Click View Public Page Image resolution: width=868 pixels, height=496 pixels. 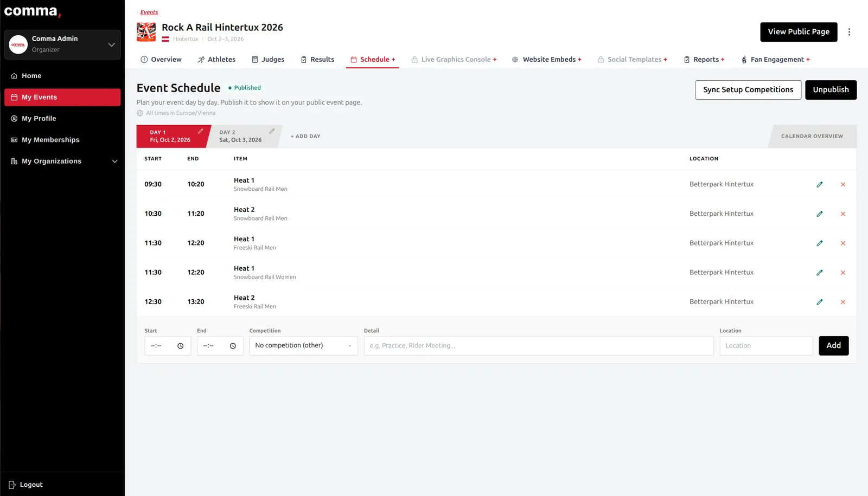click(799, 32)
